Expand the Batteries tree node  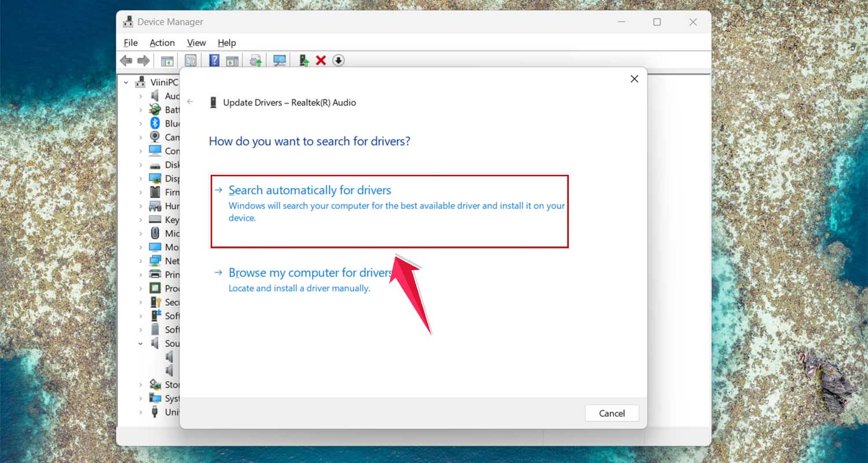pos(142,109)
